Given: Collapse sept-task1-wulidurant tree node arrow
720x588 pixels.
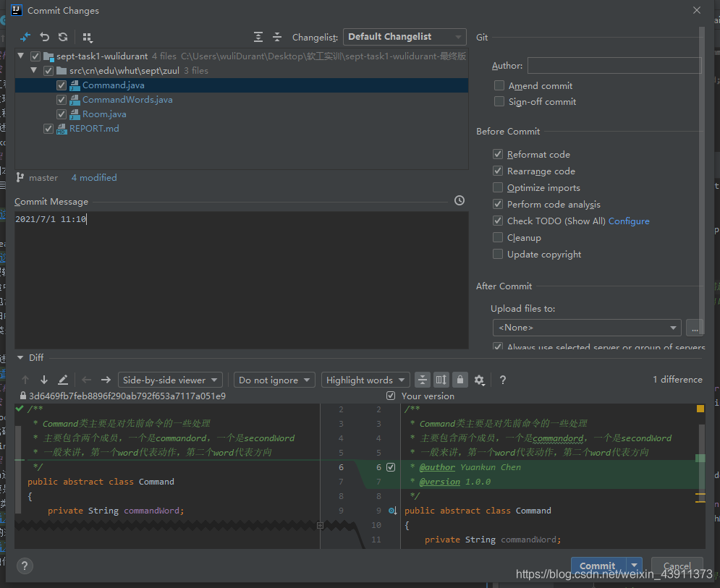Looking at the screenshot, I should pyautogui.click(x=21, y=56).
